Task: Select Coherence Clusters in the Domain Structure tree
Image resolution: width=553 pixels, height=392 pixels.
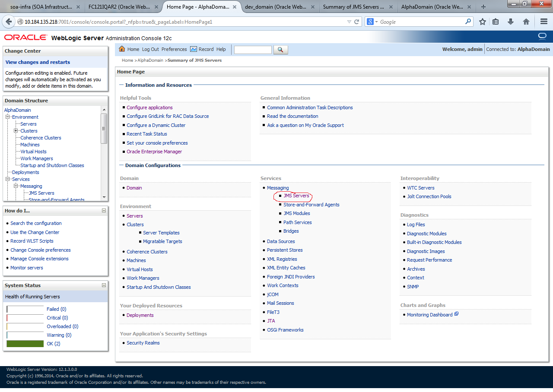Action: tap(41, 138)
